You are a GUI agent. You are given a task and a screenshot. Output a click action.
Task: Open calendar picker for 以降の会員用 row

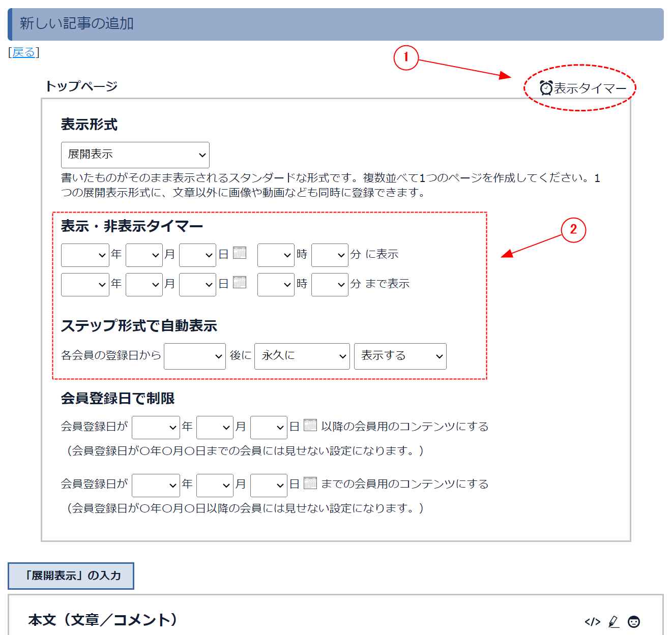310,425
